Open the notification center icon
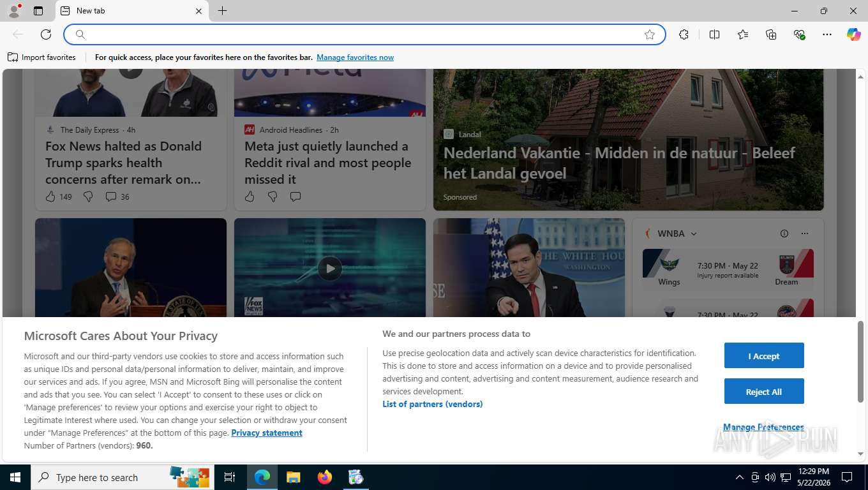 [847, 477]
